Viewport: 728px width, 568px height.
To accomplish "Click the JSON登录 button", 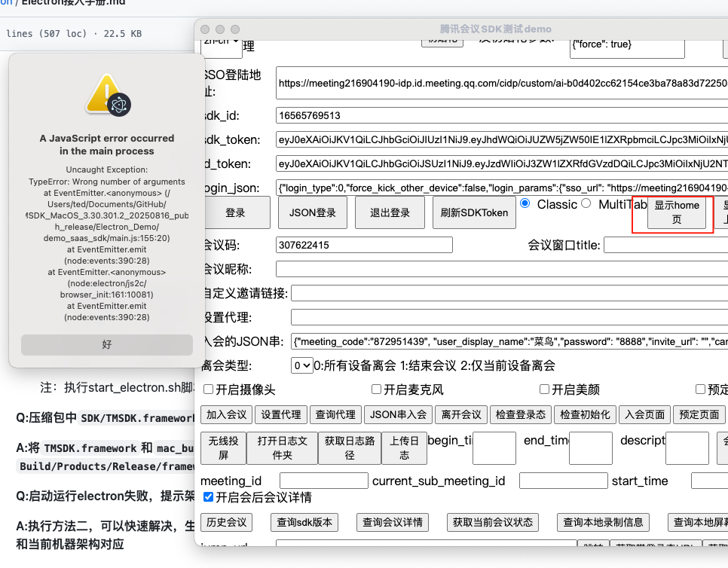I will [x=313, y=212].
